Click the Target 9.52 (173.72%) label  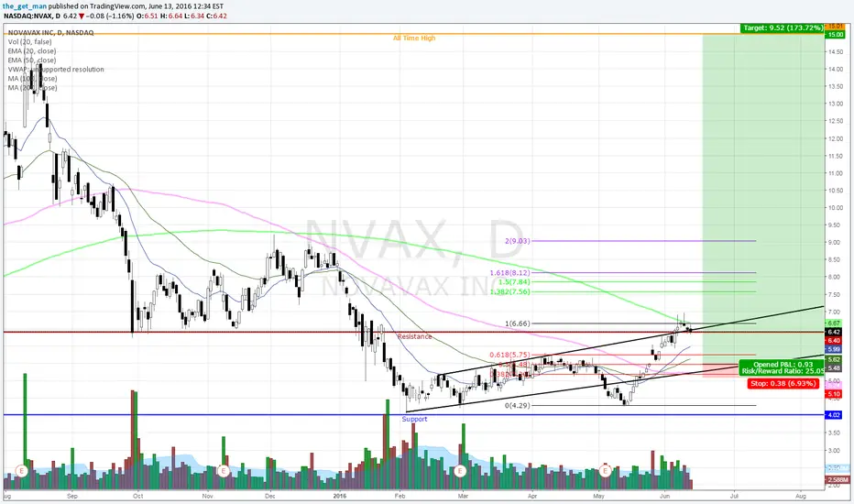[783, 27]
